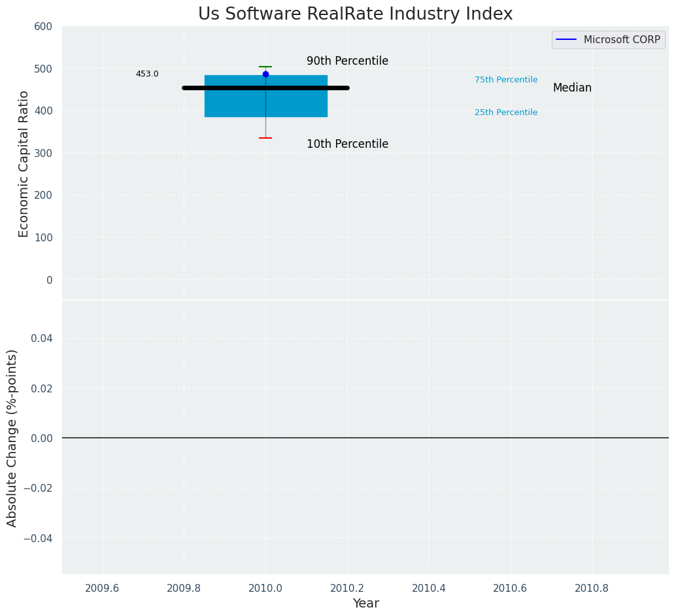Click the red 10th percentile whisker cap
676x616 pixels.
pyautogui.click(x=265, y=138)
